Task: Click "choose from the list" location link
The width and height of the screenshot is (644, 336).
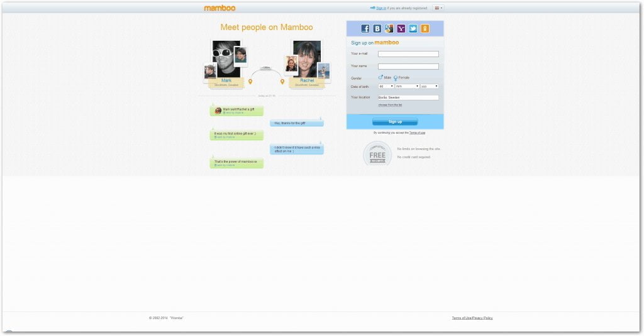Action: pyautogui.click(x=390, y=105)
